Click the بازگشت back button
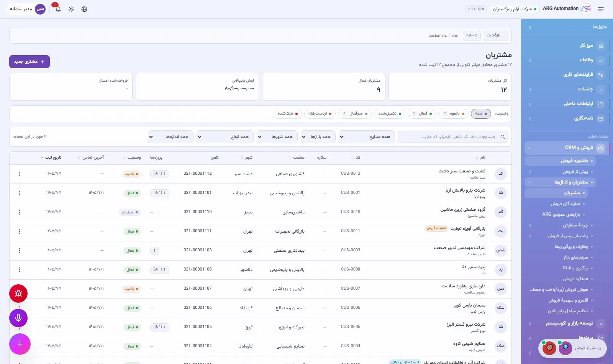613x364 pixels. point(496,36)
